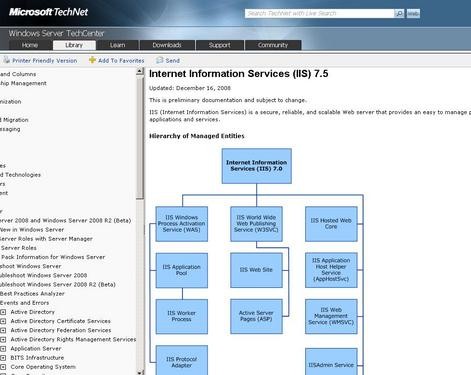Click the IIS Web Site box
The height and width of the screenshot is (375, 471).
click(x=256, y=270)
